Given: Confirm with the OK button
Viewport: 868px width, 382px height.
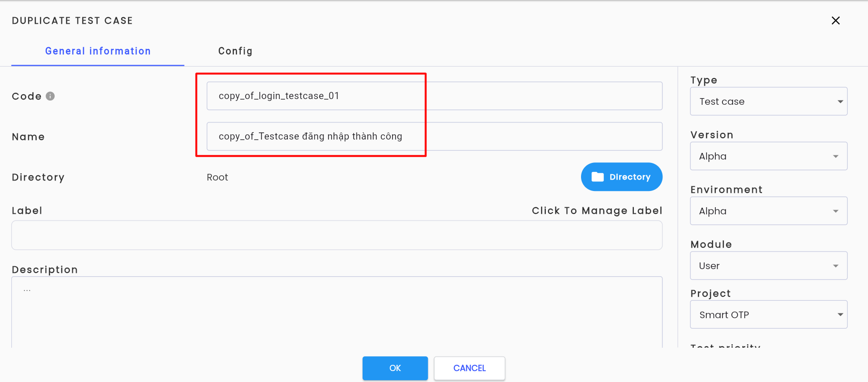Looking at the screenshot, I should pos(395,368).
